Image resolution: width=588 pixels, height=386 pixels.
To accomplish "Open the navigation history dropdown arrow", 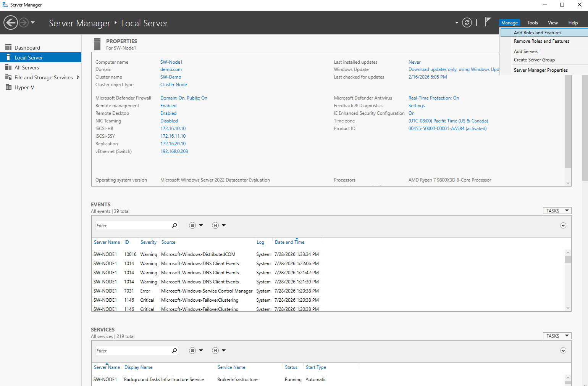I will [x=33, y=23].
